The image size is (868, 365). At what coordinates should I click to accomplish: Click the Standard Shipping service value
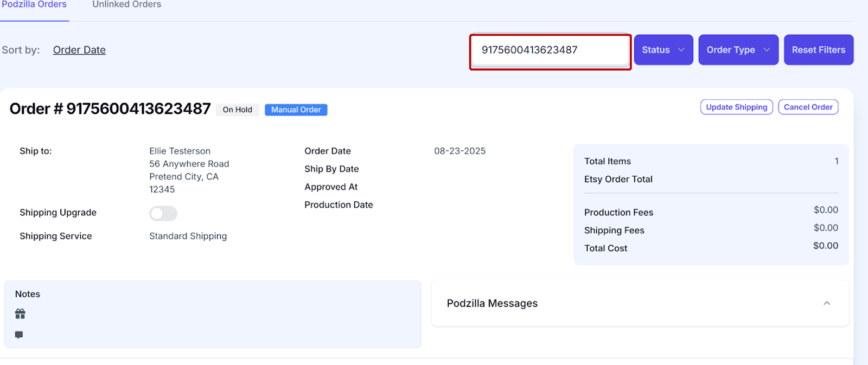[x=188, y=236]
